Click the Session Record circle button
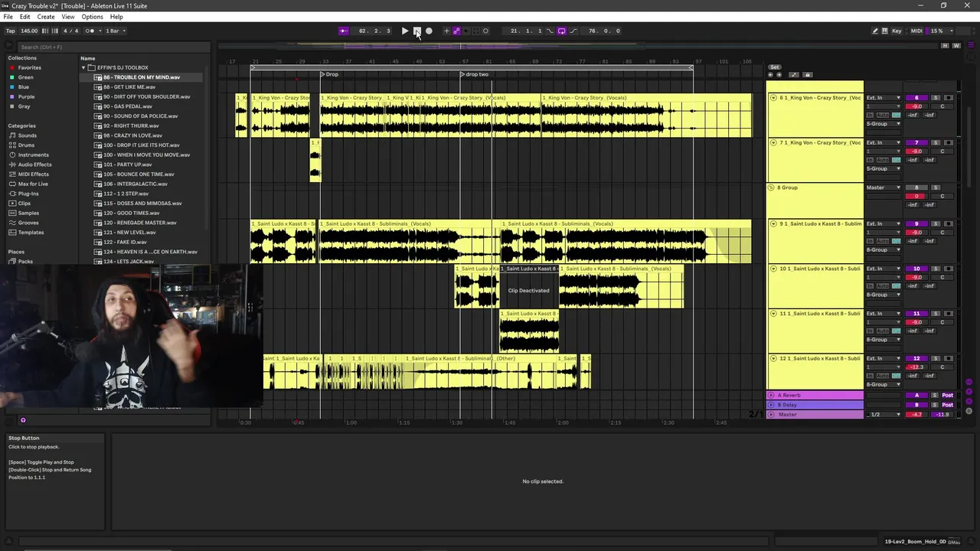 point(485,31)
